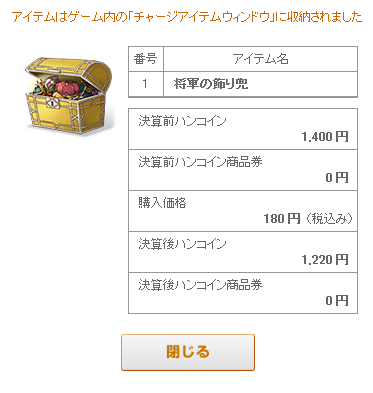Image resolution: width=373 pixels, height=393 pixels.
Task: Click the 1,400 円 balance amount
Action: pos(325,137)
